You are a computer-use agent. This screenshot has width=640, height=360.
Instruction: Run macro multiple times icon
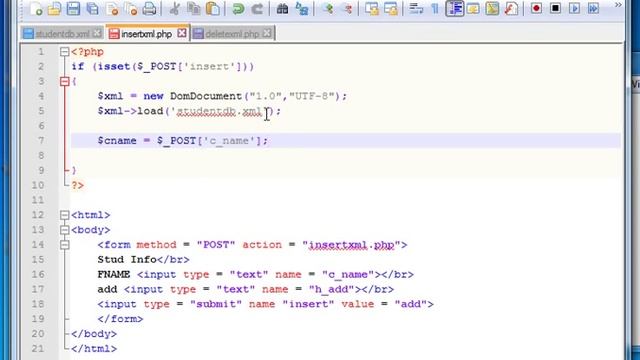click(593, 9)
